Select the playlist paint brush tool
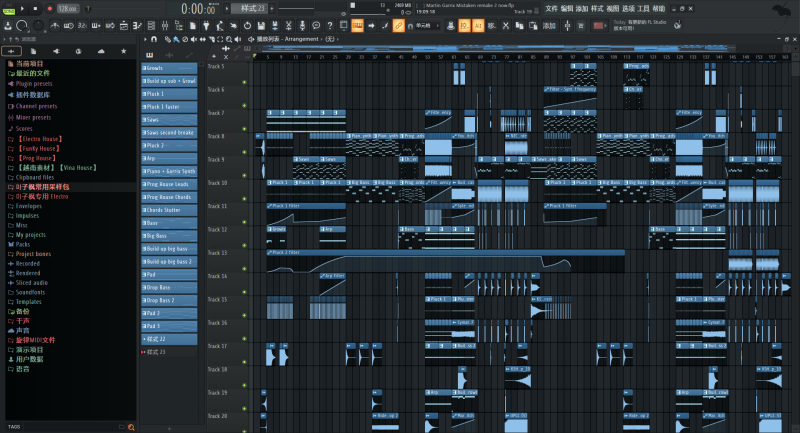The height and width of the screenshot is (433, 800). point(177,39)
